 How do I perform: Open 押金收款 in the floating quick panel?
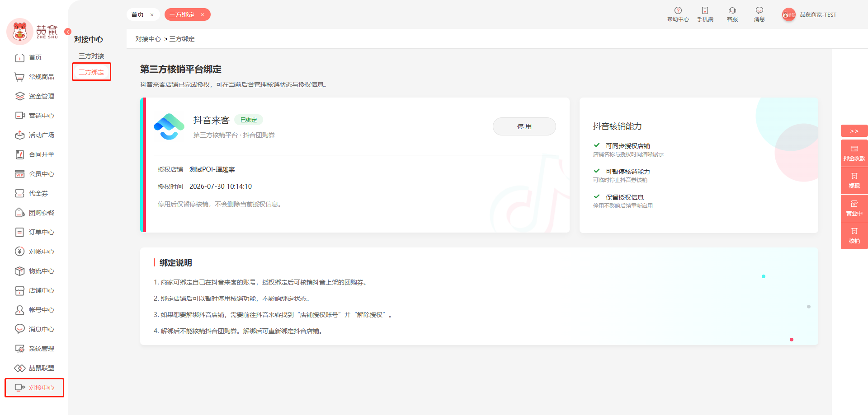pos(854,153)
